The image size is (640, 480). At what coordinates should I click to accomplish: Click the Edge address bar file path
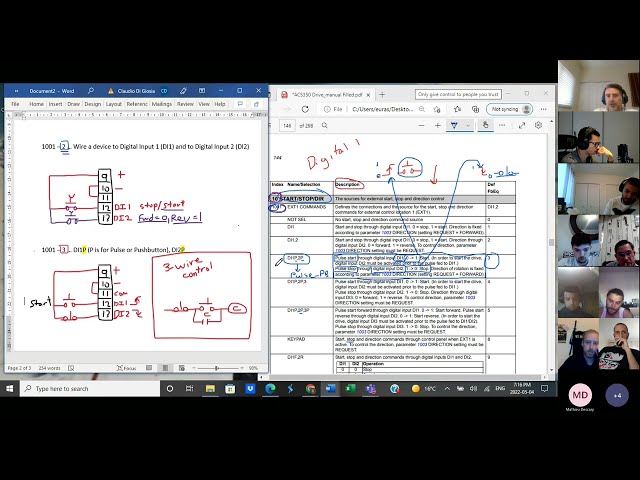pyautogui.click(x=382, y=109)
